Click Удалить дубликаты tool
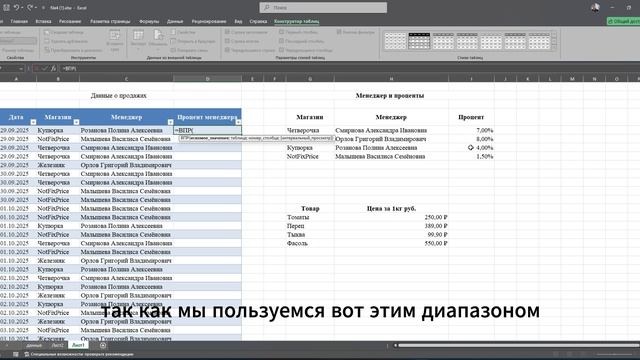This screenshot has height=360, width=640. coord(66,41)
